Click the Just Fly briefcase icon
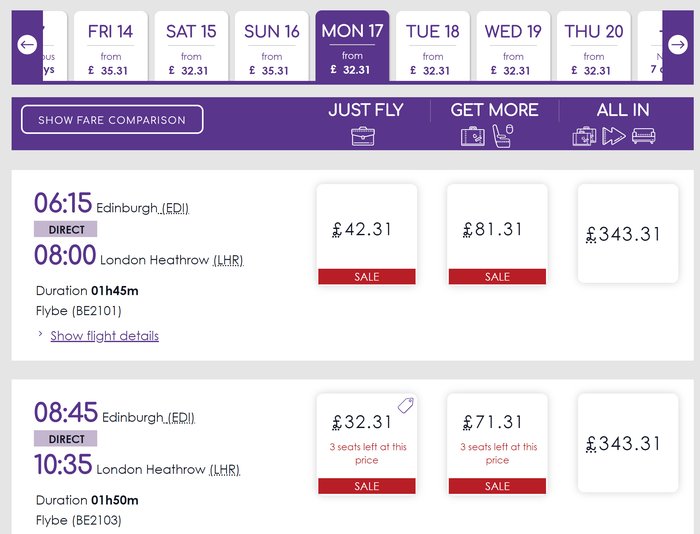 tap(363, 136)
